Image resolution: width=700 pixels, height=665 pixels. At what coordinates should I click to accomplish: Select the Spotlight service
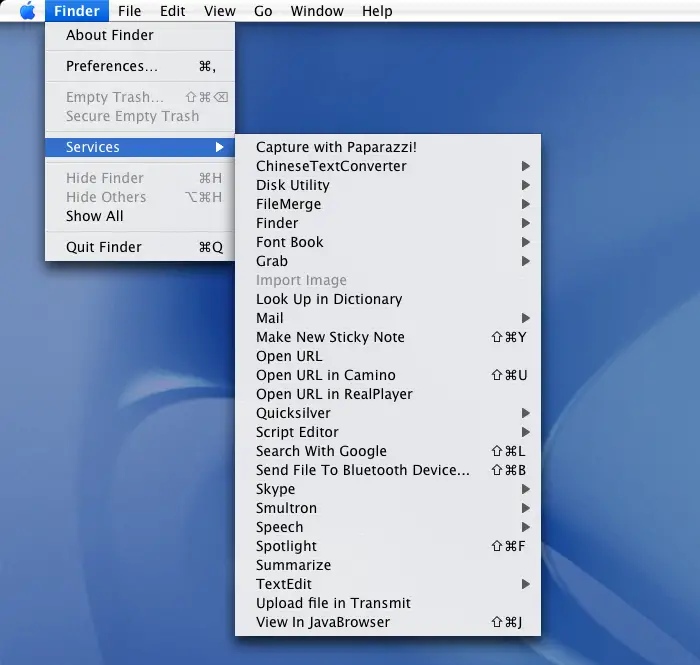(388, 546)
